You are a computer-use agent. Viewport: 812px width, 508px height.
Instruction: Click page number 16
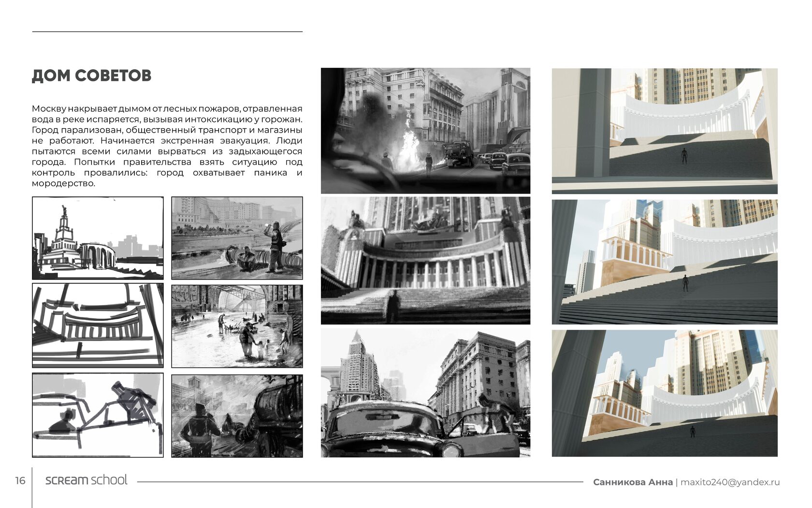[x=20, y=480]
